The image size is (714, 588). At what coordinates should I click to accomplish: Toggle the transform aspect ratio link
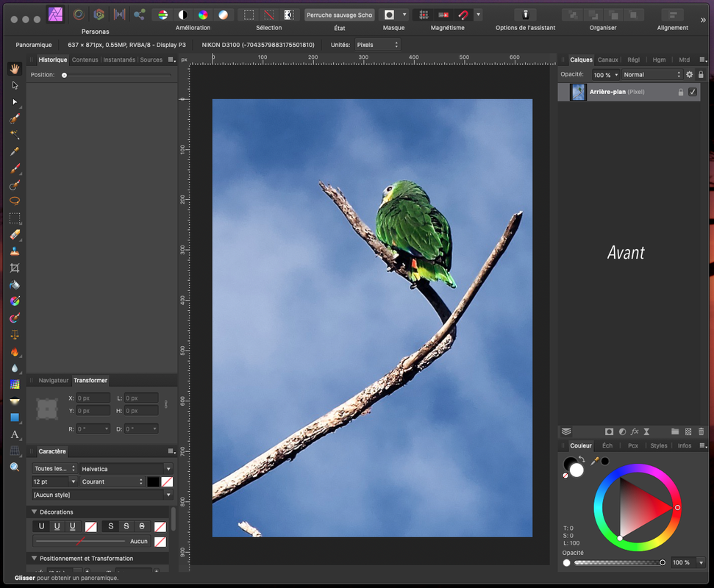(x=165, y=404)
